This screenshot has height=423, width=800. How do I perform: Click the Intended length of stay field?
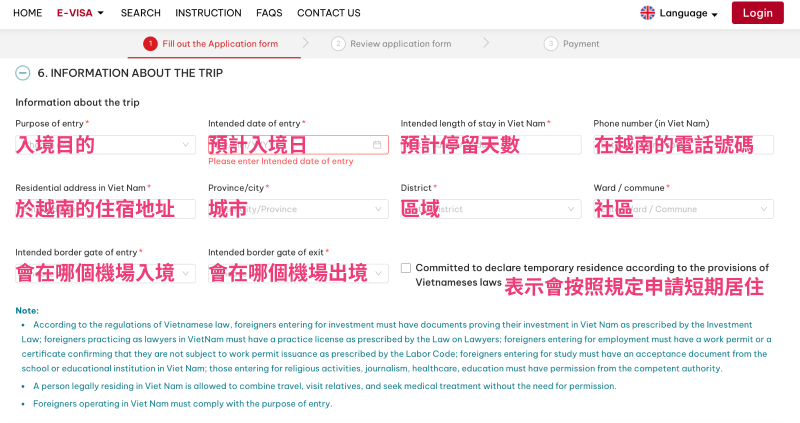point(490,145)
